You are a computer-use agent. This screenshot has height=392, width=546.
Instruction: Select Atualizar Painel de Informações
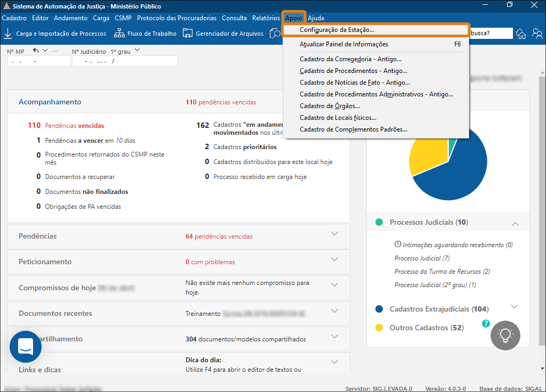[x=376, y=44]
